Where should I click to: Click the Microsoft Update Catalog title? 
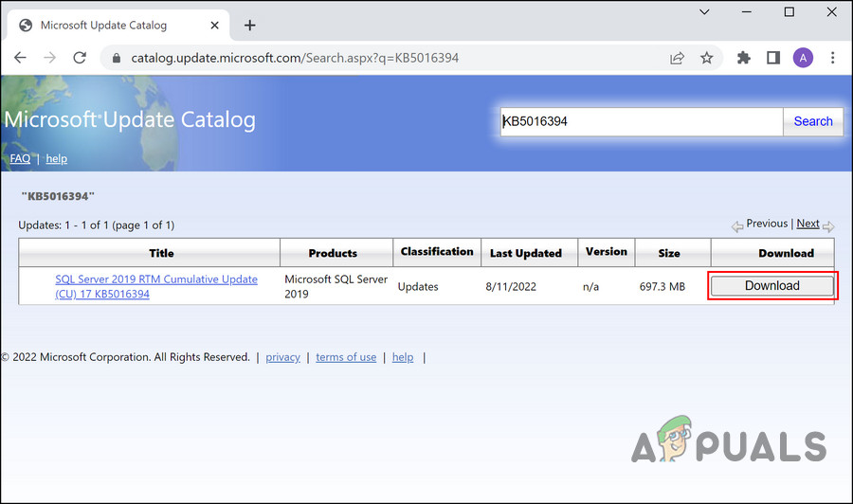click(130, 119)
